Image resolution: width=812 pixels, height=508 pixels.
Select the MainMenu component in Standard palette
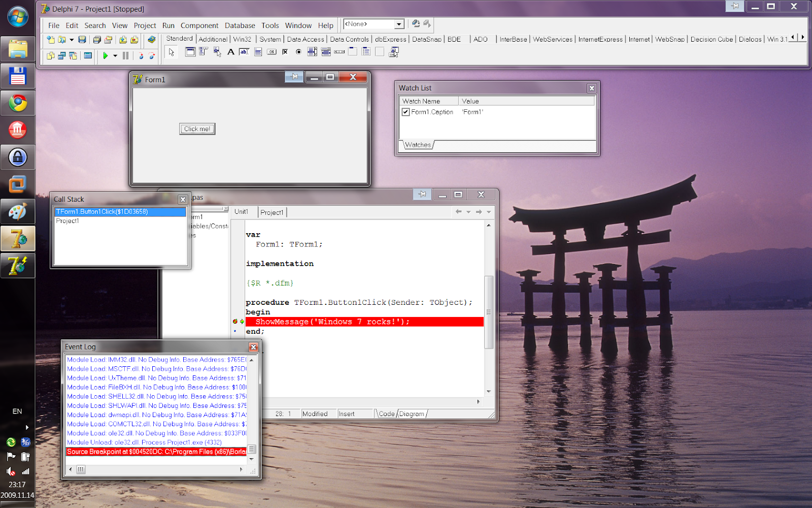pos(203,52)
